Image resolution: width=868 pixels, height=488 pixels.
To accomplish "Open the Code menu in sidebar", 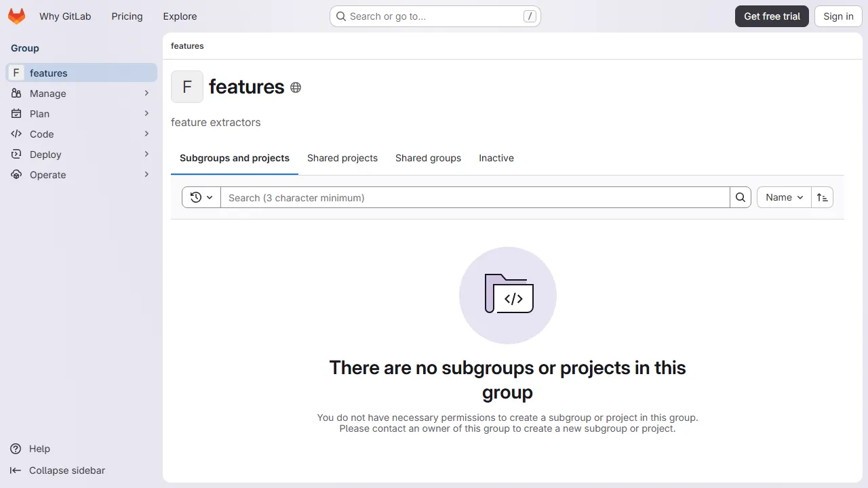I will coord(81,134).
